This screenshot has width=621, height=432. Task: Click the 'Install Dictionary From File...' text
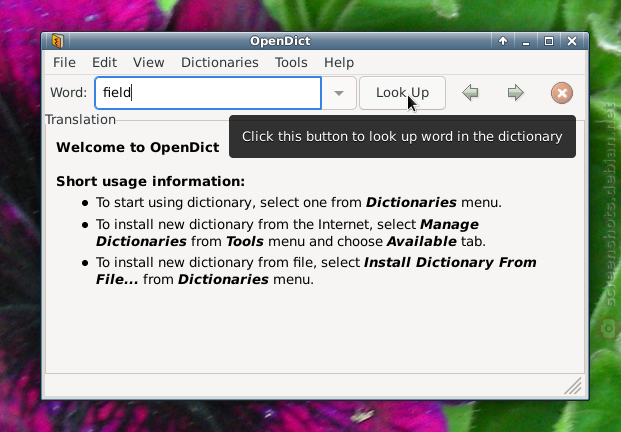pos(316,271)
